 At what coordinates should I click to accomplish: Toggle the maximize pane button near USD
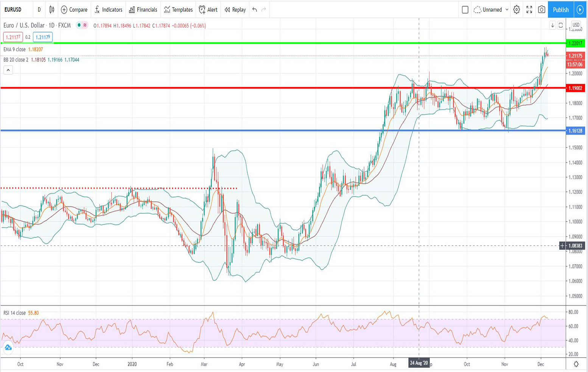(561, 25)
